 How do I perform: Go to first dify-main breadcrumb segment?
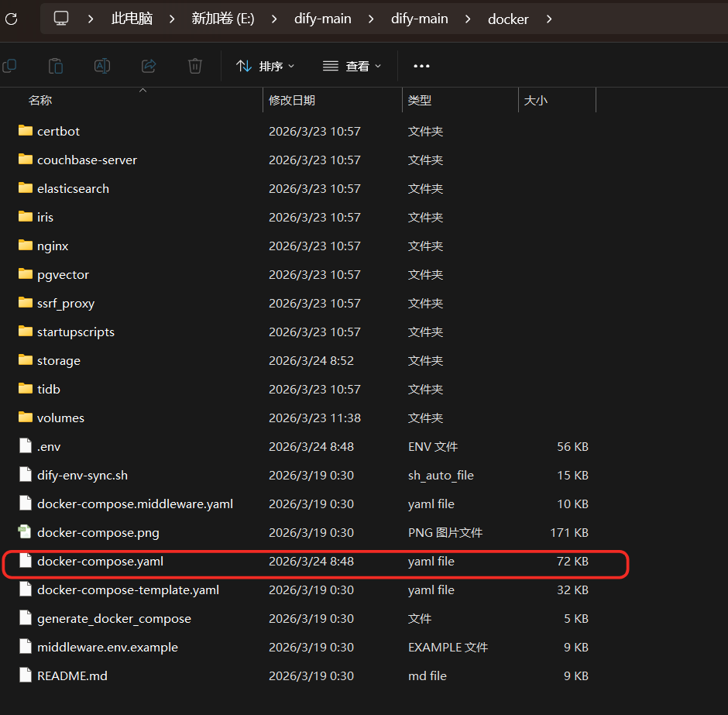pyautogui.click(x=323, y=19)
